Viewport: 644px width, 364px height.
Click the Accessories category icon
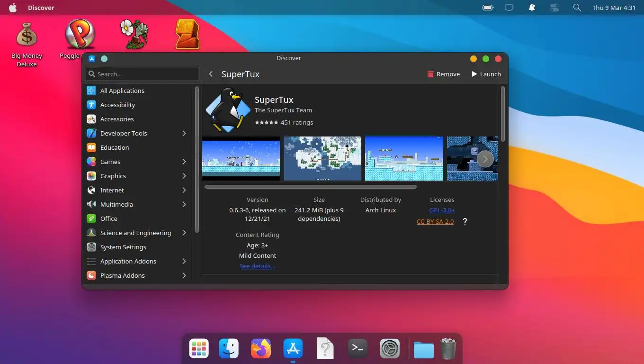click(91, 119)
